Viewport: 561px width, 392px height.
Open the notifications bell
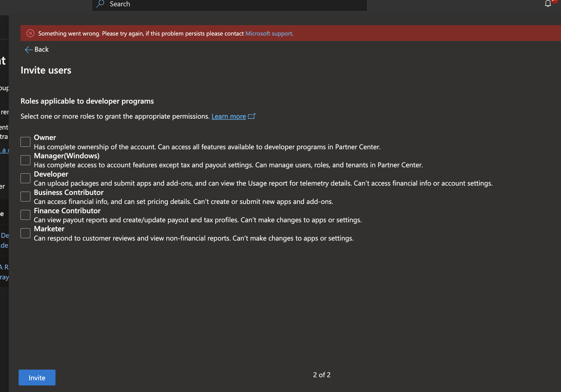(548, 4)
